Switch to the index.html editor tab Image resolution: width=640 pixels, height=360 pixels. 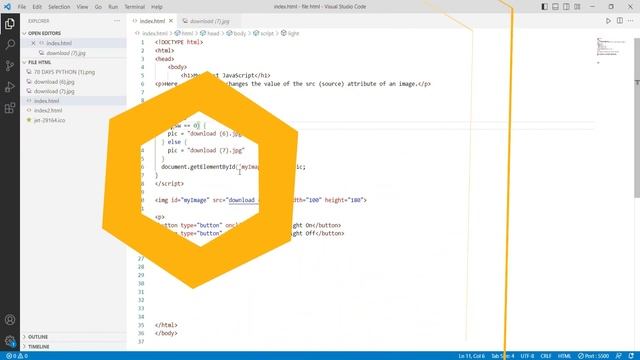(x=152, y=21)
